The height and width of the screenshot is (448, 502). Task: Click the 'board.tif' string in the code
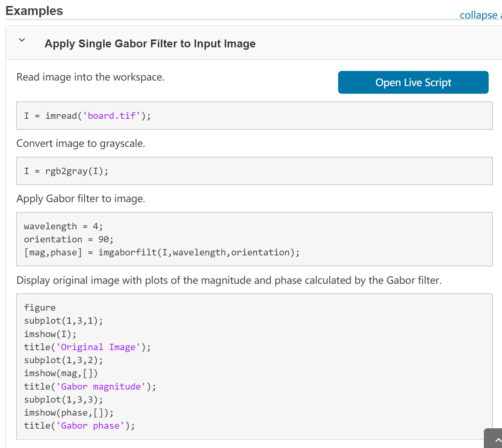[x=111, y=116]
